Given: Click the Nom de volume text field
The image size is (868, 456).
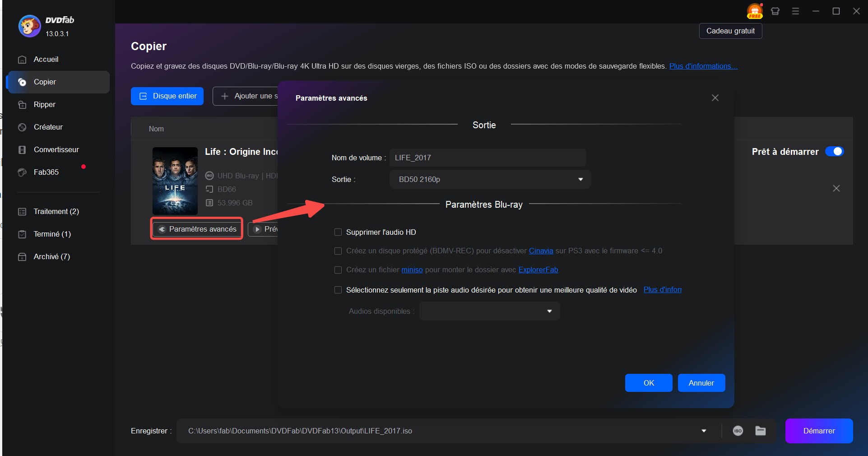Looking at the screenshot, I should click(487, 158).
